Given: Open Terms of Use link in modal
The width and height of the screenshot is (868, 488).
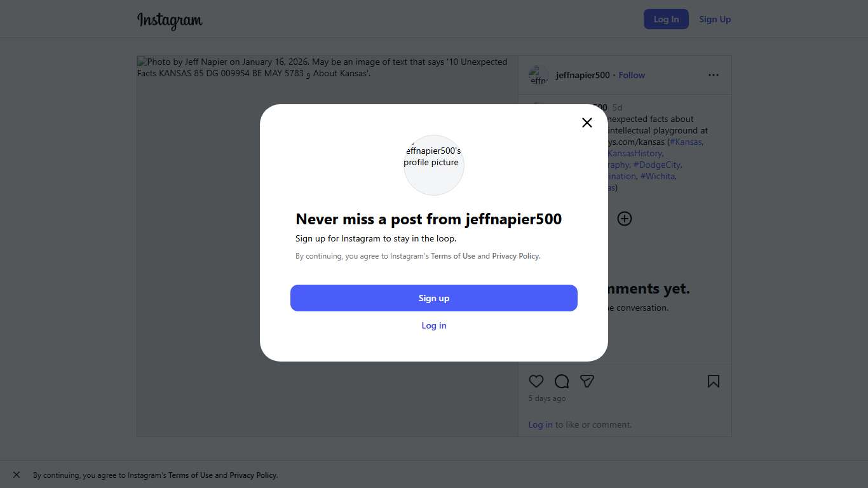Looking at the screenshot, I should 453,256.
